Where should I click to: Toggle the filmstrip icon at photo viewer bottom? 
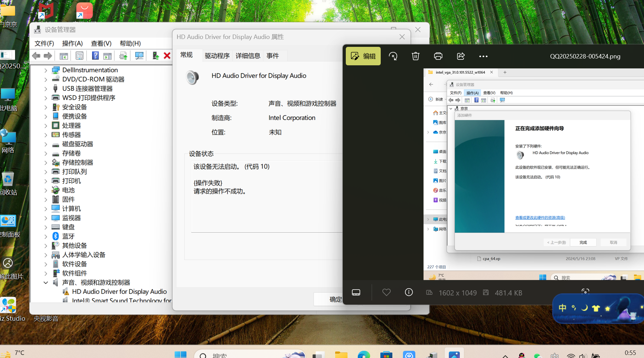356,292
